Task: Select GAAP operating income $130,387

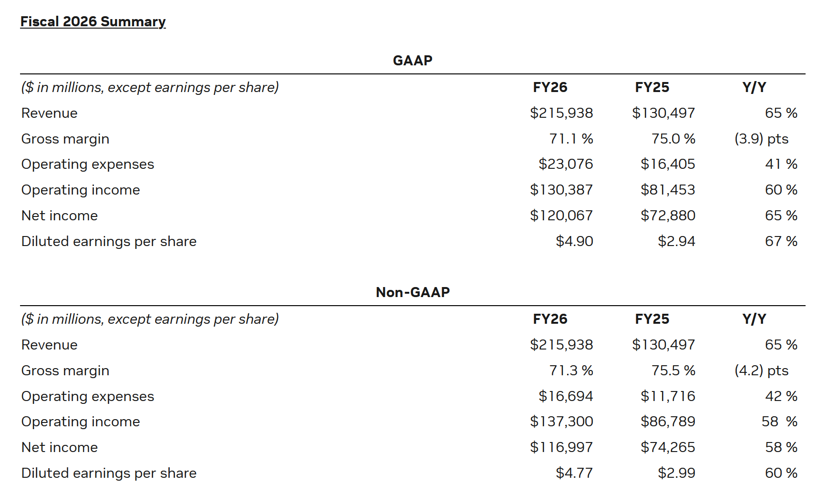Action: pyautogui.click(x=561, y=190)
